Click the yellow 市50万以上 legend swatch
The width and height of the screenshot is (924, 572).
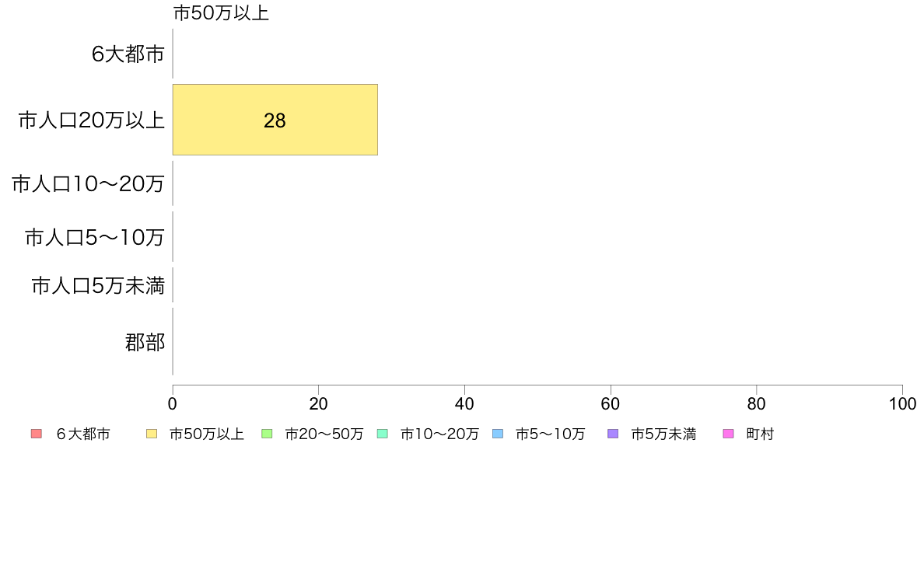(x=152, y=434)
